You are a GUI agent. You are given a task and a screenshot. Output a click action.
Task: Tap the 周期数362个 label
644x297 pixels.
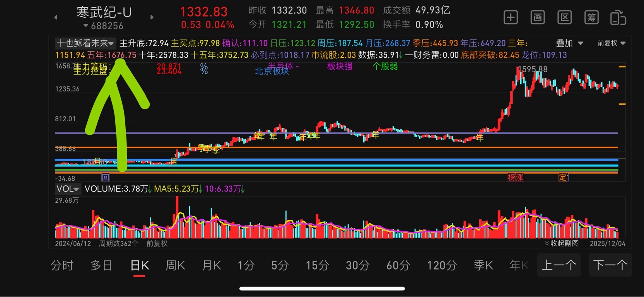pyautogui.click(x=118, y=244)
